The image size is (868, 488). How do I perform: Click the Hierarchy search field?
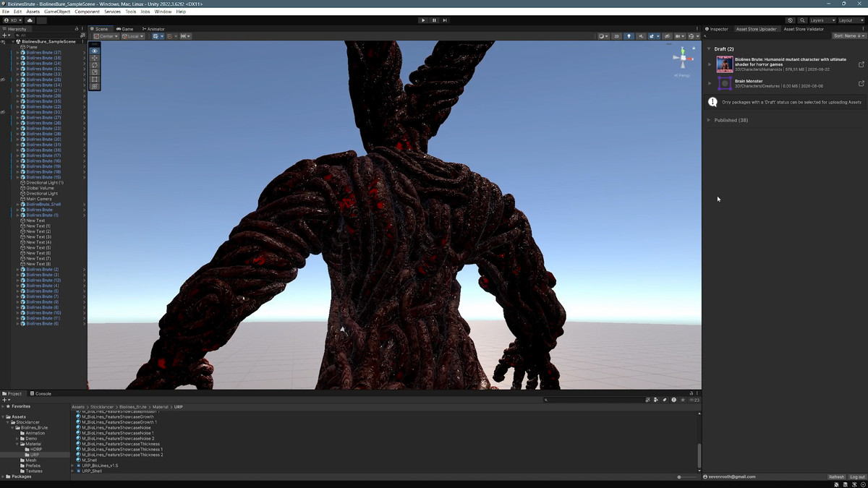tap(47, 35)
